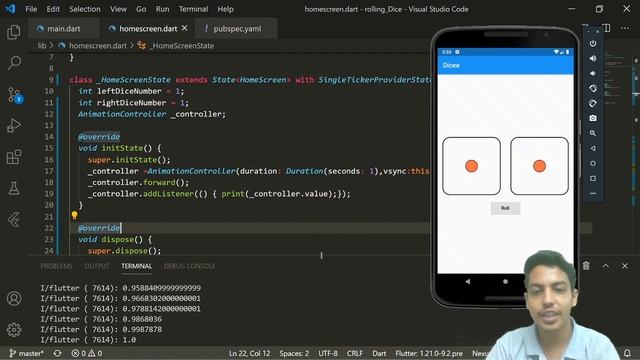Open the Extensions view
The height and width of the screenshot is (360, 640).
pos(14,157)
